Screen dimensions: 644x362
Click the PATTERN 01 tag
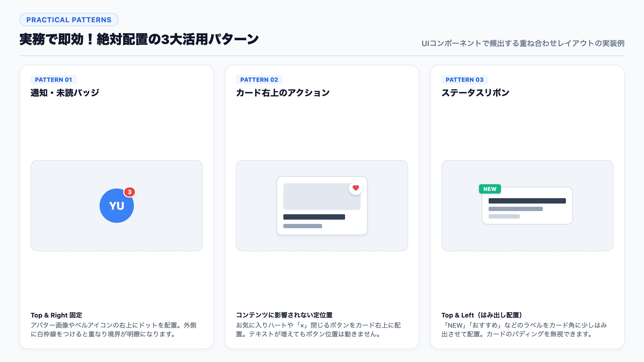pos(53,80)
